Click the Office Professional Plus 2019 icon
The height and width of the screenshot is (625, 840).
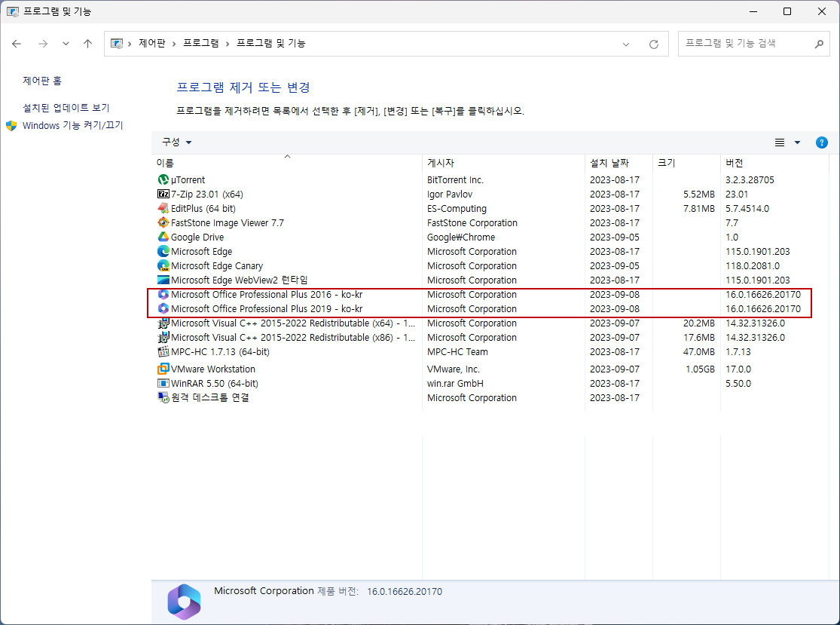click(x=163, y=309)
